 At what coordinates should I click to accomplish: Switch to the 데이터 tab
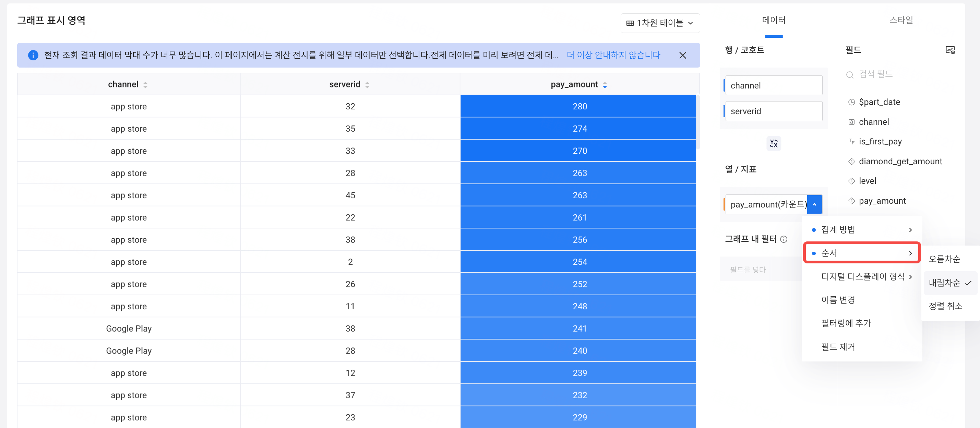pyautogui.click(x=774, y=20)
